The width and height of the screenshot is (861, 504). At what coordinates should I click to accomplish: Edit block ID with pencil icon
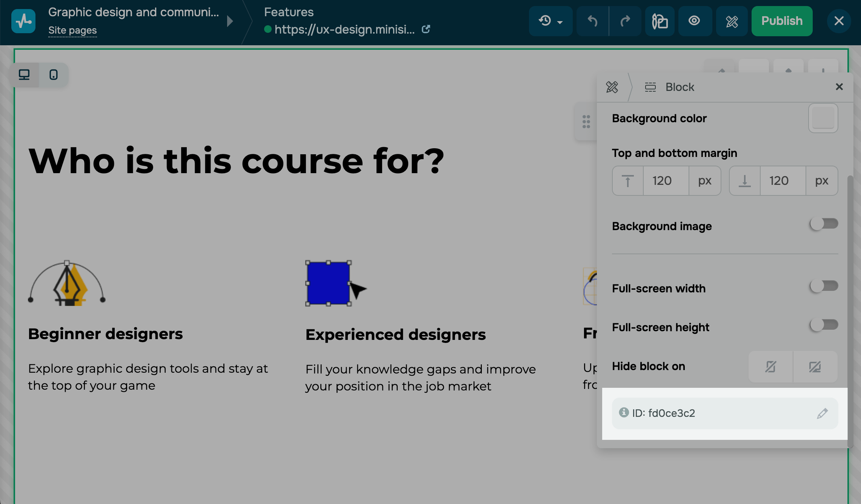(x=822, y=413)
